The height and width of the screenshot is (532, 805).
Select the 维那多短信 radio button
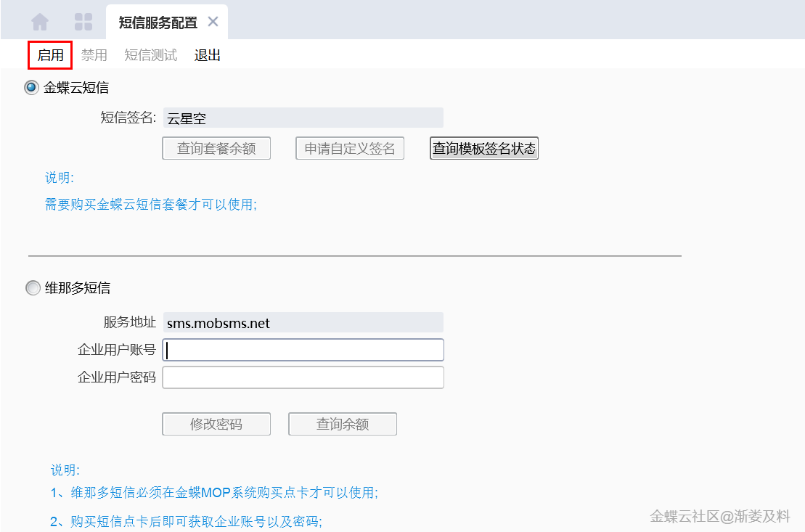(33, 287)
